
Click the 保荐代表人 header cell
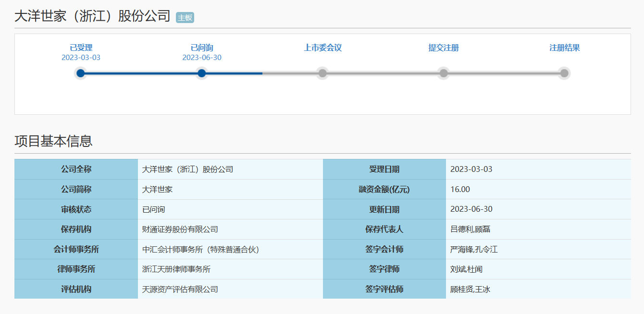(384, 229)
